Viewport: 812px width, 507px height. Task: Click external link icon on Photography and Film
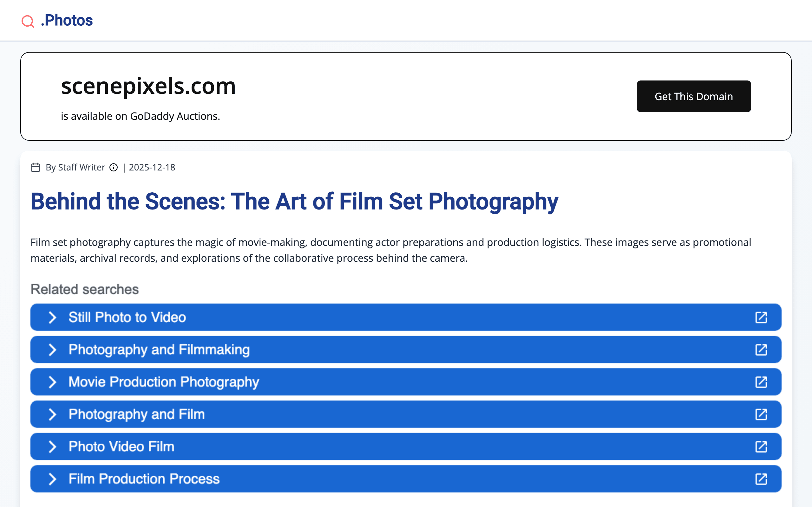[x=761, y=414]
